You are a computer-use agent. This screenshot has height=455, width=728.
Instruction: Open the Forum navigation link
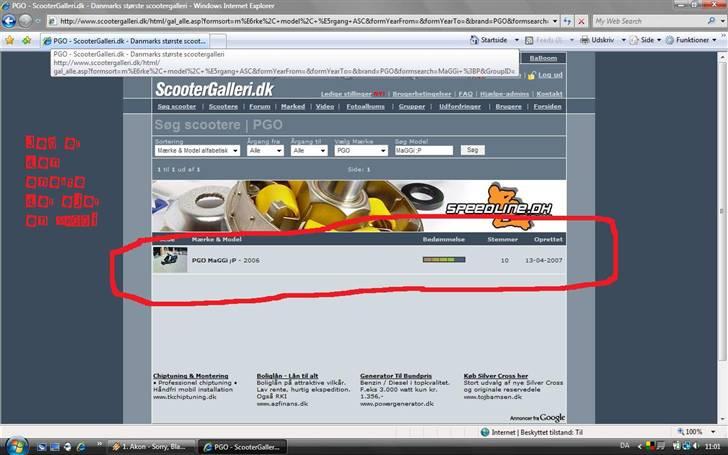point(260,106)
